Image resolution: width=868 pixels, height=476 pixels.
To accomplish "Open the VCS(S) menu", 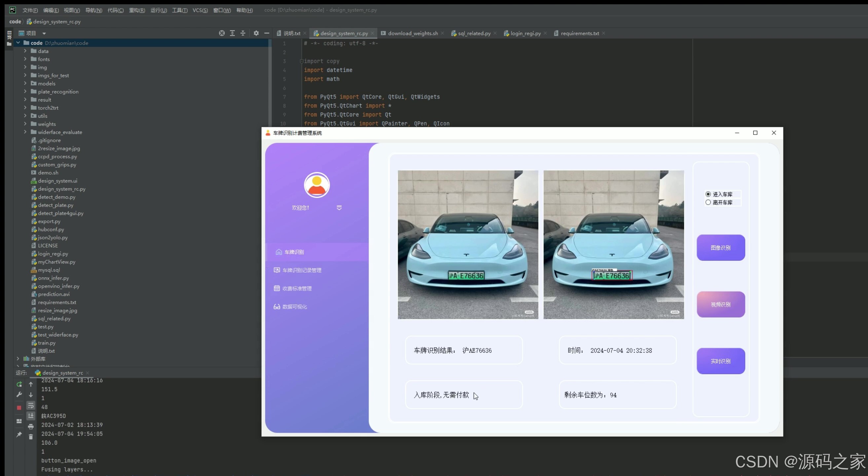I will tap(200, 10).
